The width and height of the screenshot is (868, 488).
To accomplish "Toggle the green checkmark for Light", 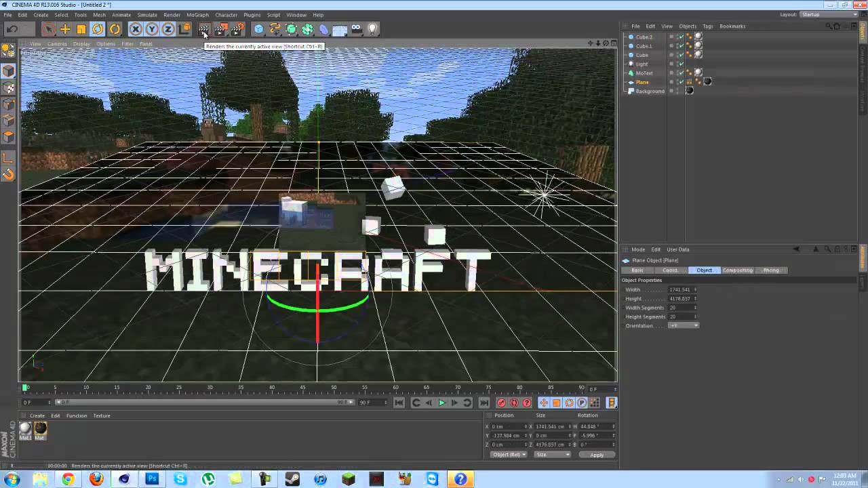I will tap(681, 64).
